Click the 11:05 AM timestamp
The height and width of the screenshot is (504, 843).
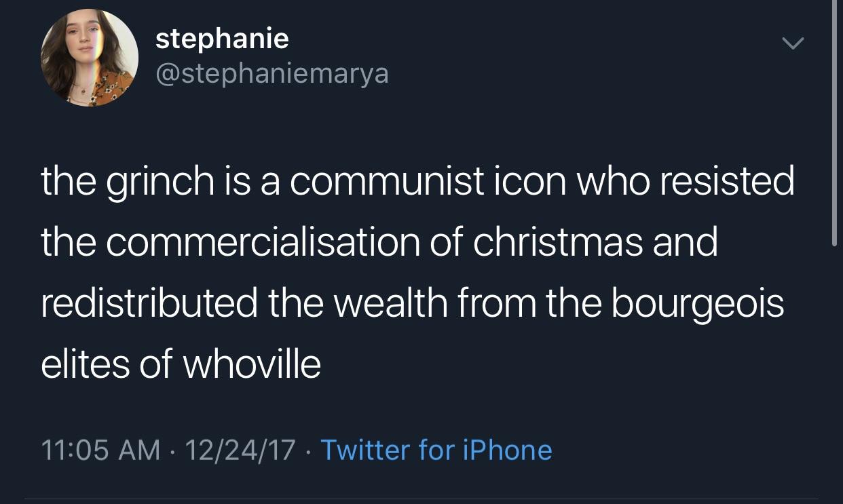coord(101,450)
